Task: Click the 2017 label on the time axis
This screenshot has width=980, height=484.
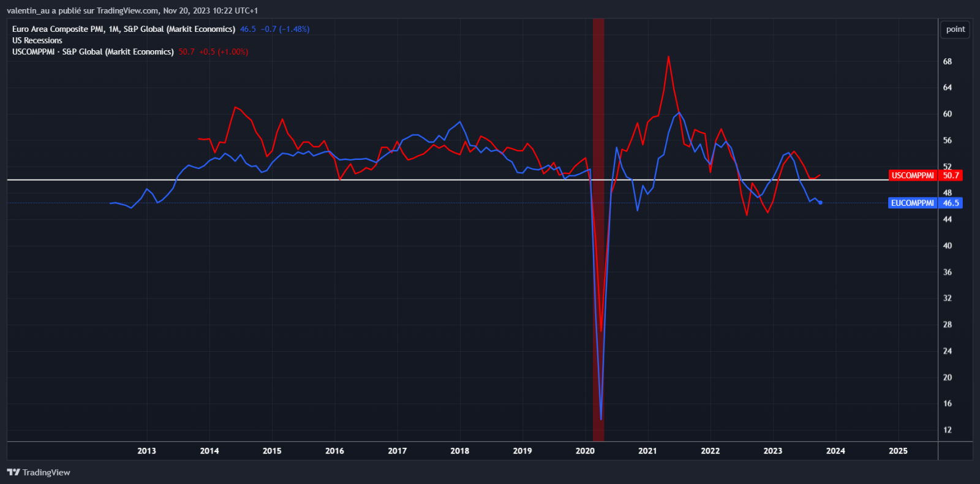Action: coord(397,451)
